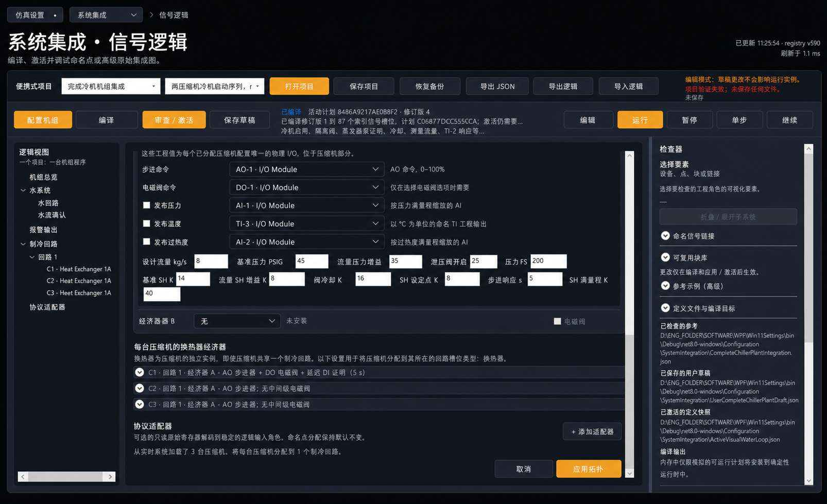This screenshot has height=504, width=827.
Task: Click the 泄压阀开启 input field
Action: 484,261
